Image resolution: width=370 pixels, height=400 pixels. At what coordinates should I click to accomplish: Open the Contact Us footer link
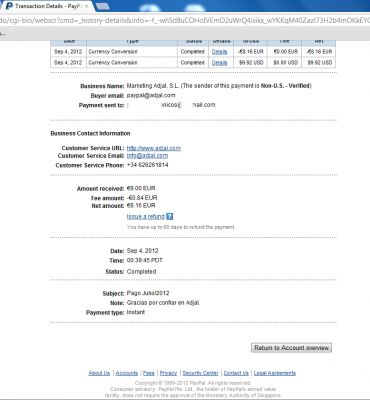(236, 373)
